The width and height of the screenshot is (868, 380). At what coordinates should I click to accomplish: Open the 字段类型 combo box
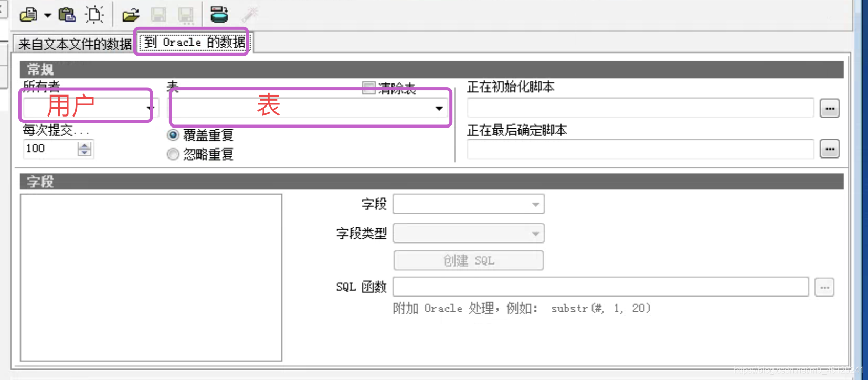click(469, 233)
